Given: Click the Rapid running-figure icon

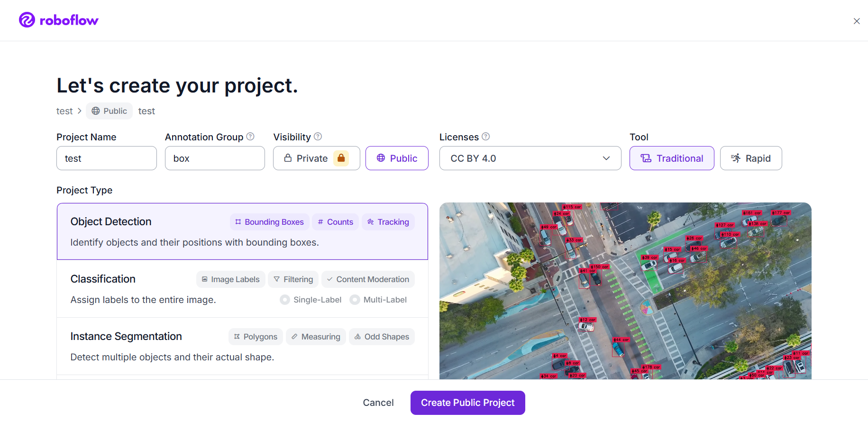Looking at the screenshot, I should [736, 158].
